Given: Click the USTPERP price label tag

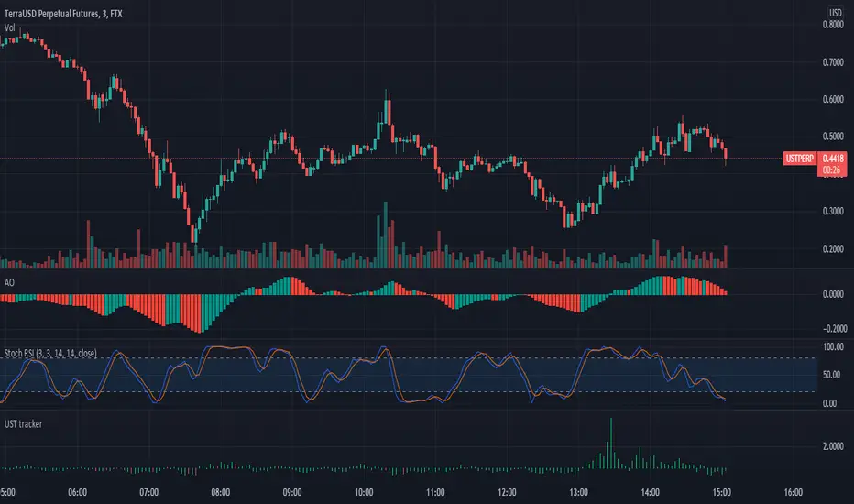Looking at the screenshot, I should pyautogui.click(x=800, y=159).
